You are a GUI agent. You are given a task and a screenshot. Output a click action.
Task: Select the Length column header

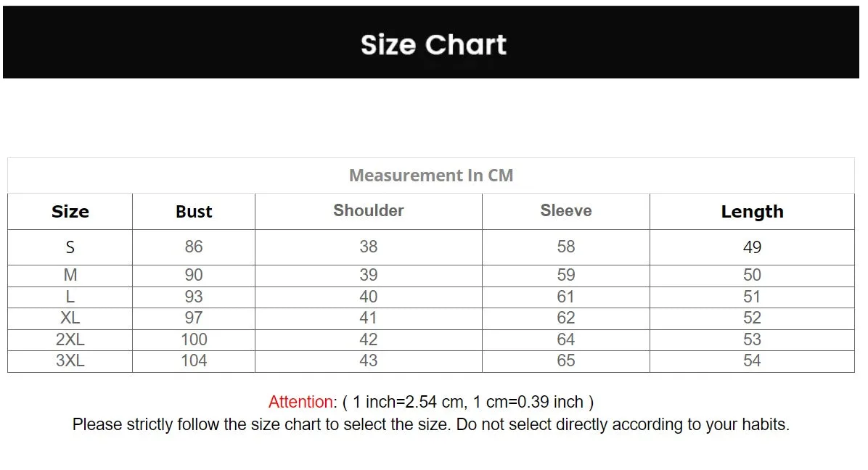tap(752, 212)
